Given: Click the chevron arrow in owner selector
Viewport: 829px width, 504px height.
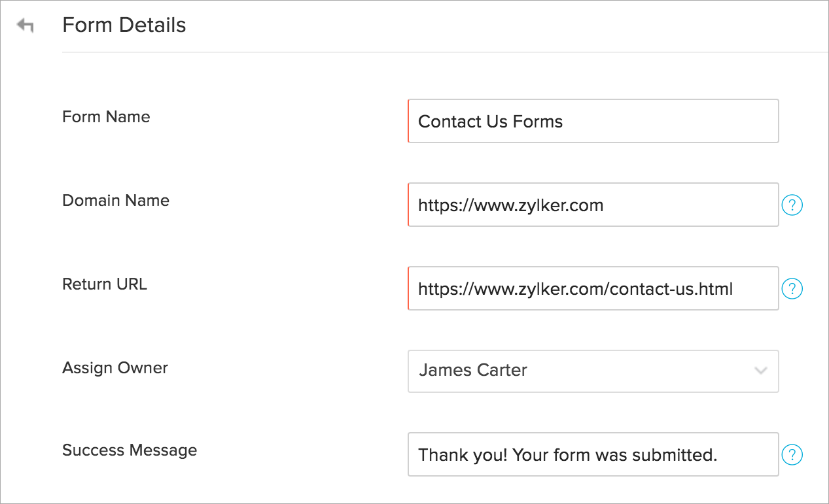Looking at the screenshot, I should tap(760, 371).
